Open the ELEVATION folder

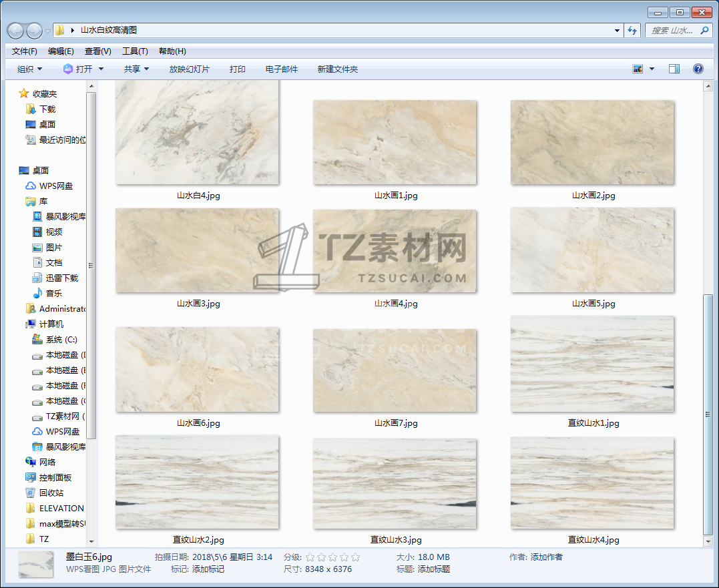[x=55, y=509]
